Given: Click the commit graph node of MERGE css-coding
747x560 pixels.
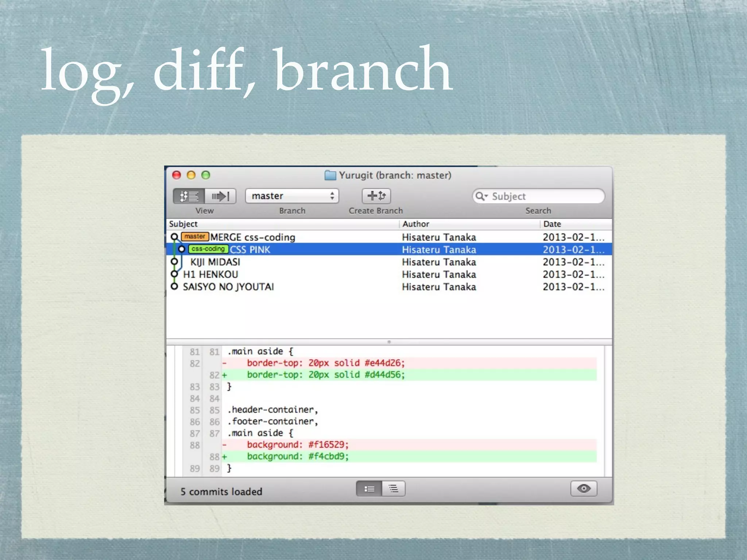Looking at the screenshot, I should coord(174,237).
